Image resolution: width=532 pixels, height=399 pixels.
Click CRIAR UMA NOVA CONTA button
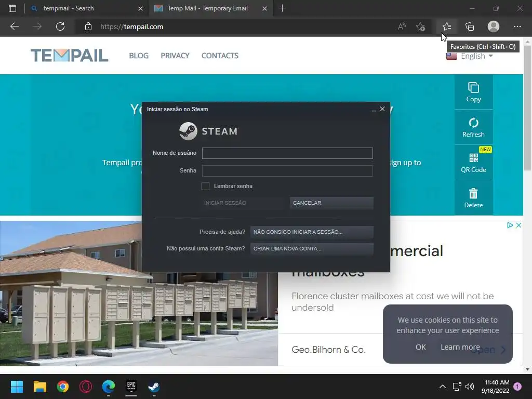tap(312, 249)
